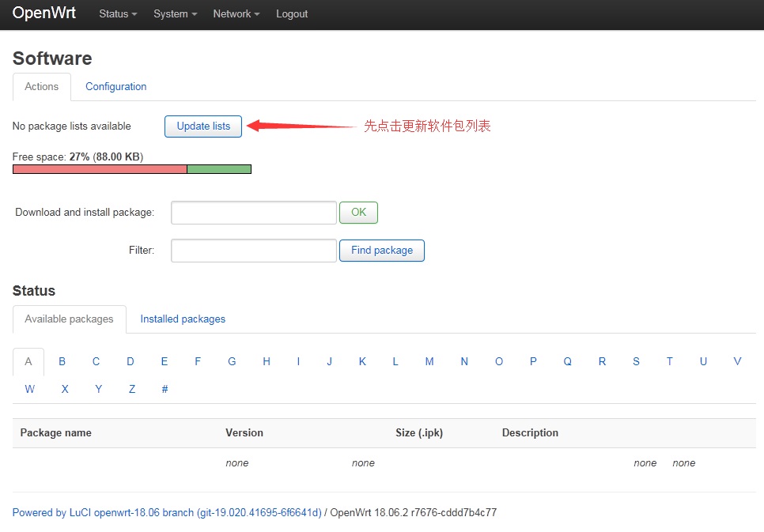Switch to Installed packages tab

coord(183,319)
